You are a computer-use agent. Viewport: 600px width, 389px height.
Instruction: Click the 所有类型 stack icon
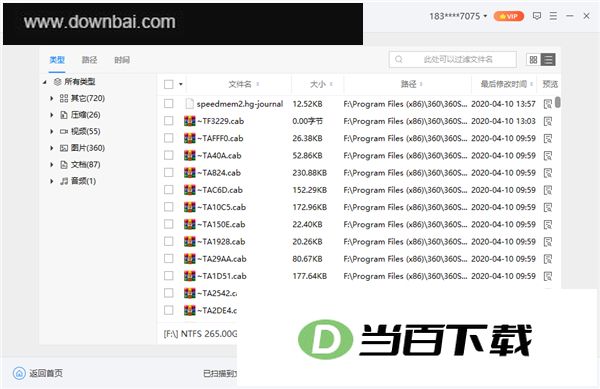(57, 81)
